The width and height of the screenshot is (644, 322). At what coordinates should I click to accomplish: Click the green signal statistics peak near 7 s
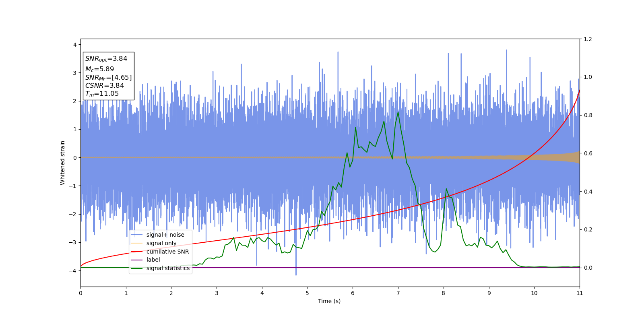coord(398,112)
